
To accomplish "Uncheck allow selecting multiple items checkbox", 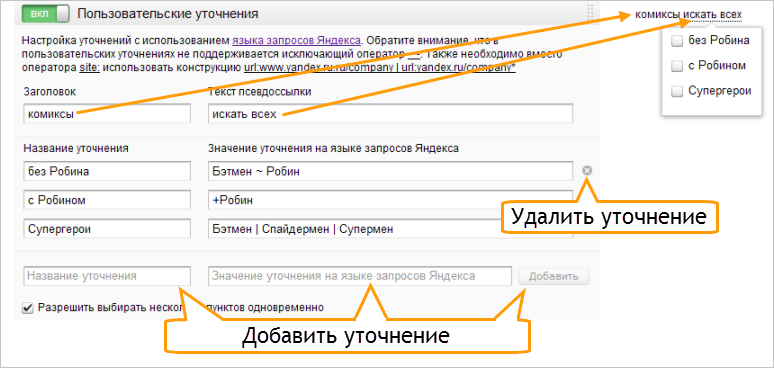I will (x=28, y=308).
